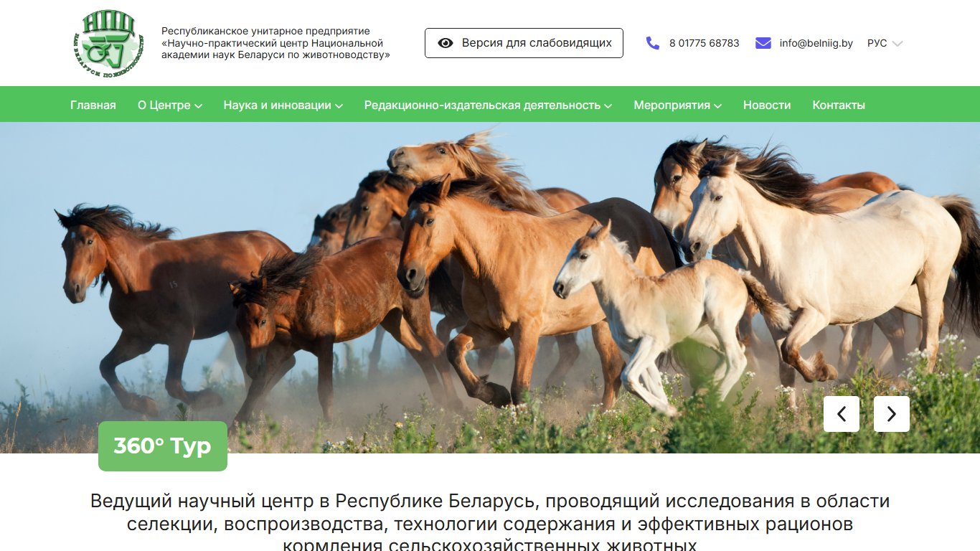980x551 pixels.
Task: Expand the О Центре menu
Action: (x=170, y=105)
